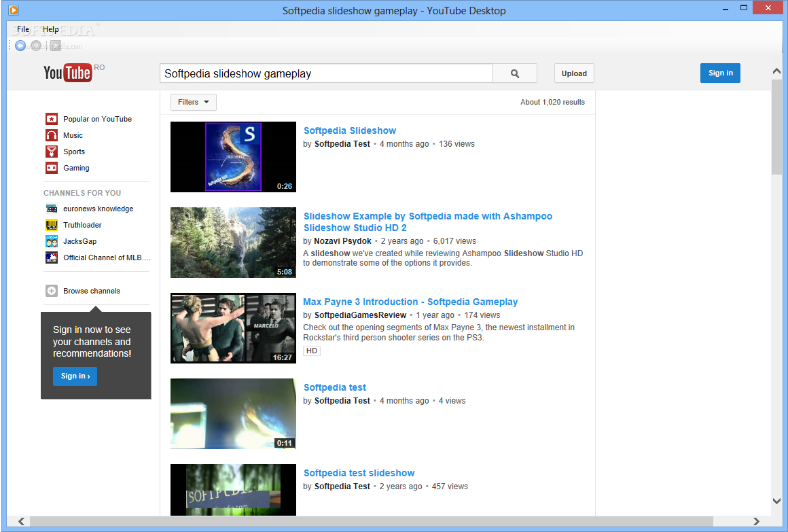Click the back navigation arrow in toolbar
The image size is (788, 532).
pos(20,46)
